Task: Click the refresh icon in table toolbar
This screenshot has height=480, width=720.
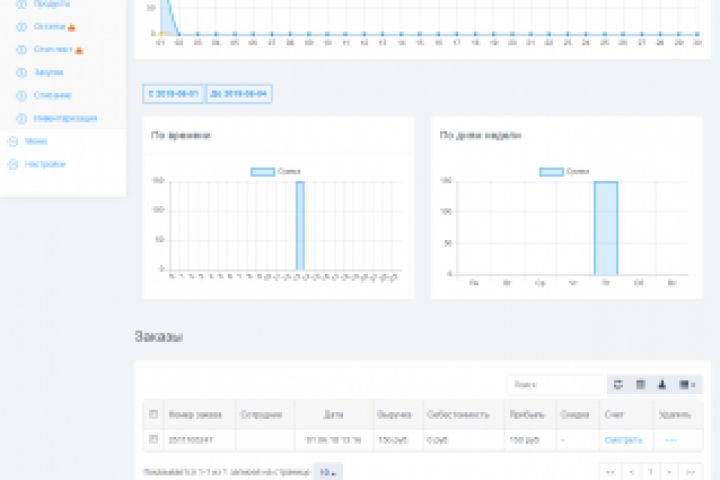Action: tap(618, 384)
